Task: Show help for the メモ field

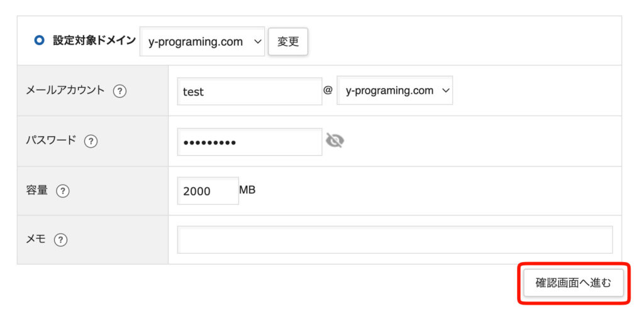Action: pyautogui.click(x=60, y=239)
